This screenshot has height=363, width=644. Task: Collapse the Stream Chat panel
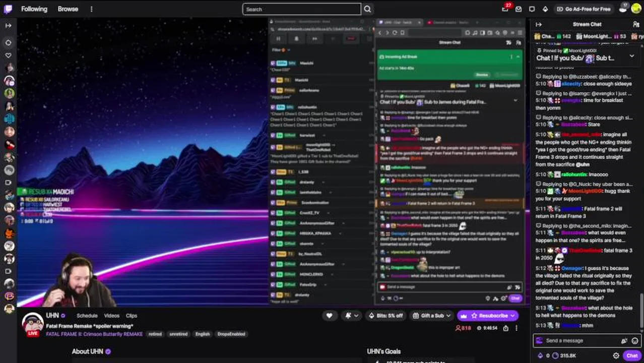click(538, 24)
